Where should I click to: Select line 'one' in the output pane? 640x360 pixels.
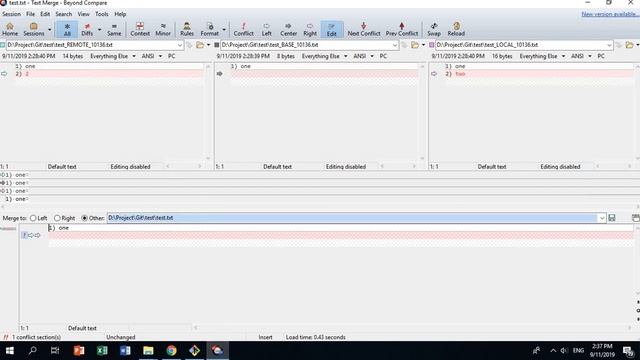tap(341, 228)
